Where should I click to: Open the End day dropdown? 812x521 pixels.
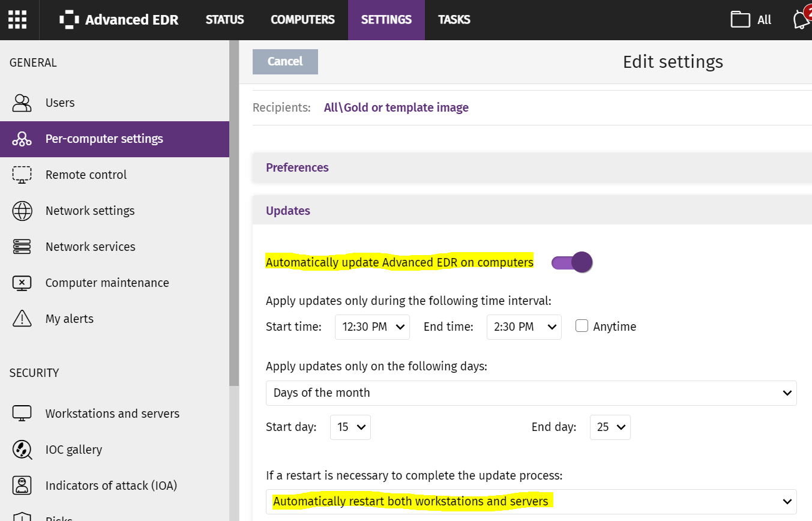610,427
